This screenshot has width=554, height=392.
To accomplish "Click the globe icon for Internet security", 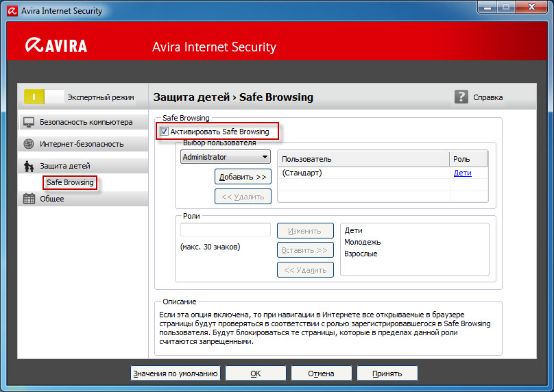I will 29,144.
